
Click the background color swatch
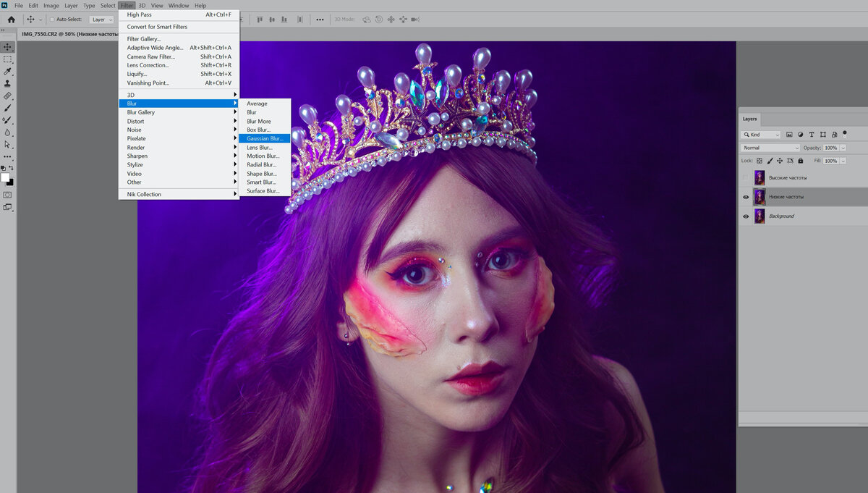(10, 182)
